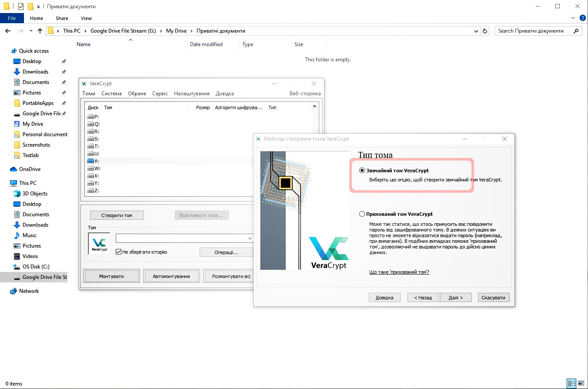Select drive P: in VeraCrypt list

[x=93, y=117]
